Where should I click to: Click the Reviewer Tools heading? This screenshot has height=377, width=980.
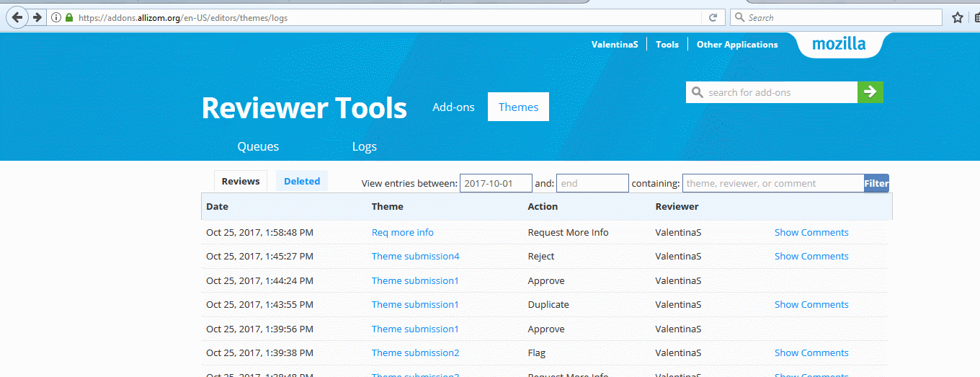pyautogui.click(x=304, y=107)
